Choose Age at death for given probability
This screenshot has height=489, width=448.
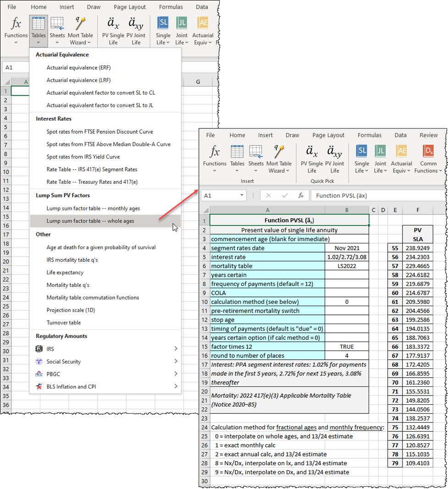106,247
